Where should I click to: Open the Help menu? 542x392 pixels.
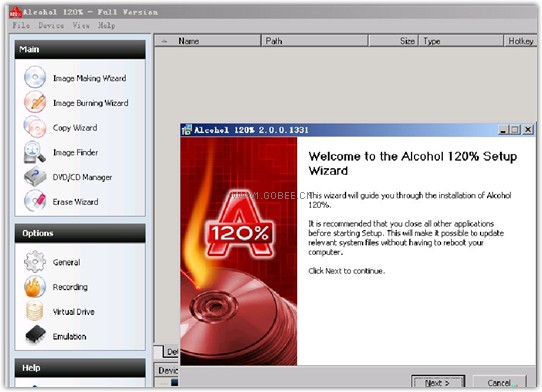click(x=106, y=25)
